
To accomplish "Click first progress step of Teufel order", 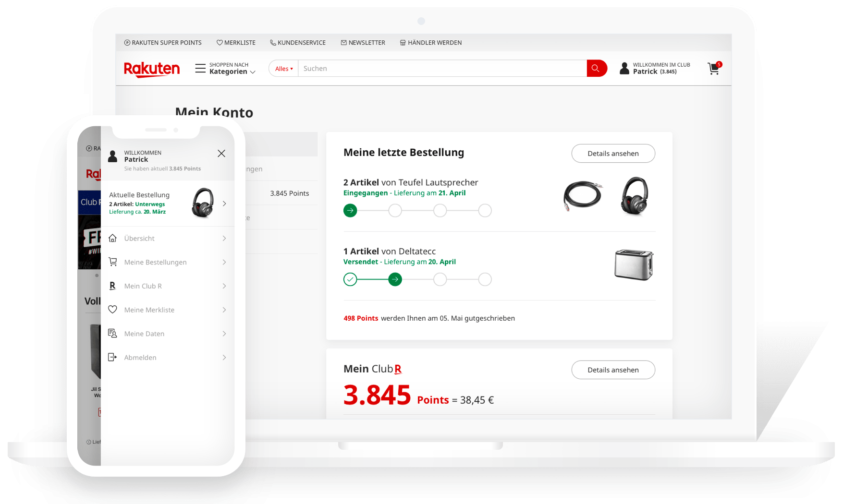I will [350, 210].
